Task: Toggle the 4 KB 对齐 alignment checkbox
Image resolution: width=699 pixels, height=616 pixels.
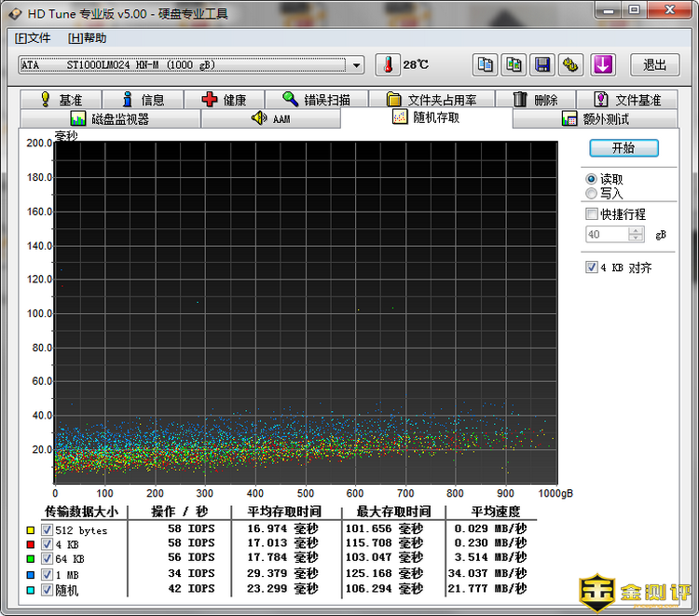Action: point(591,267)
